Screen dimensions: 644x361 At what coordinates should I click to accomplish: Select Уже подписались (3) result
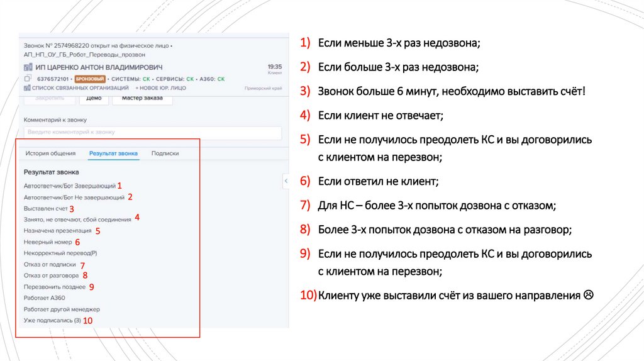click(52, 320)
